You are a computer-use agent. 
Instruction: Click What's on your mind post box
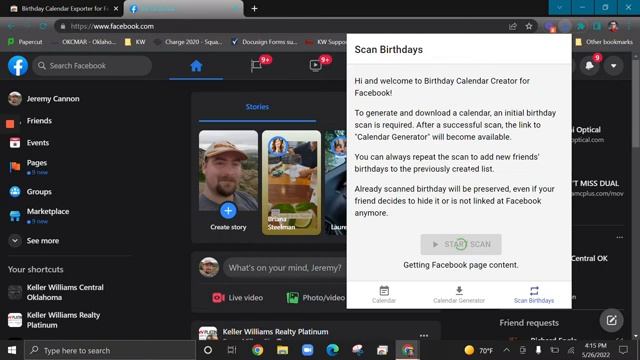point(284,268)
